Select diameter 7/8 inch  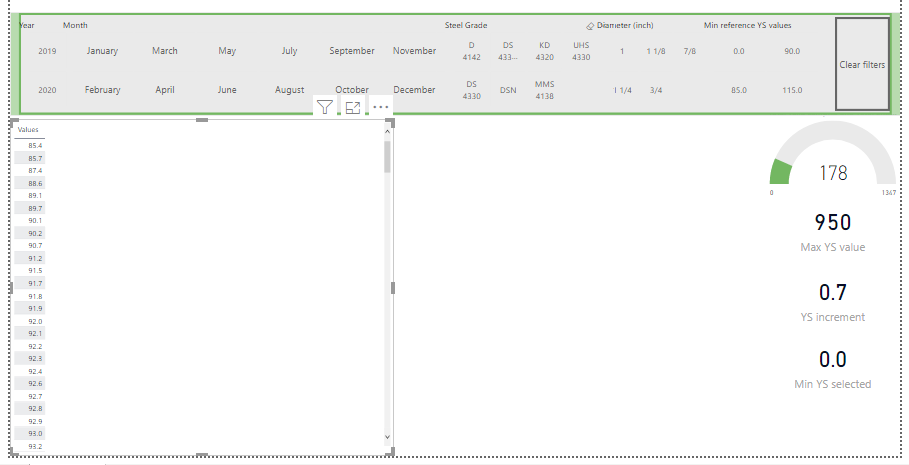[x=689, y=51]
